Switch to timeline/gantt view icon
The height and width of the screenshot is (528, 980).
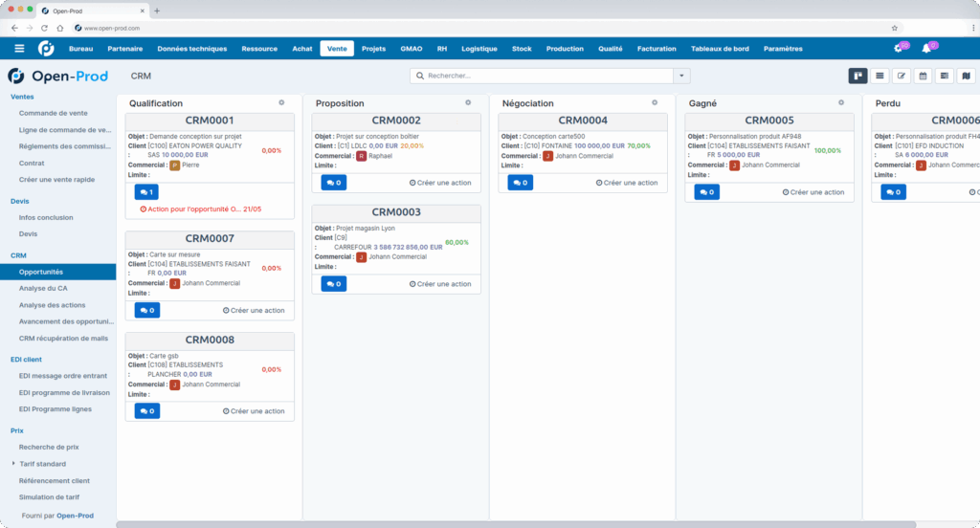pyautogui.click(x=945, y=76)
